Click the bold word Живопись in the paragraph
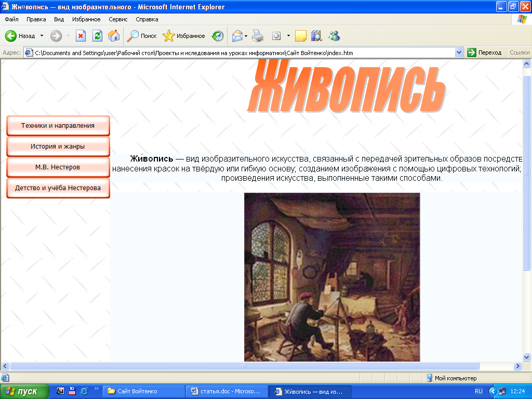 [152, 158]
